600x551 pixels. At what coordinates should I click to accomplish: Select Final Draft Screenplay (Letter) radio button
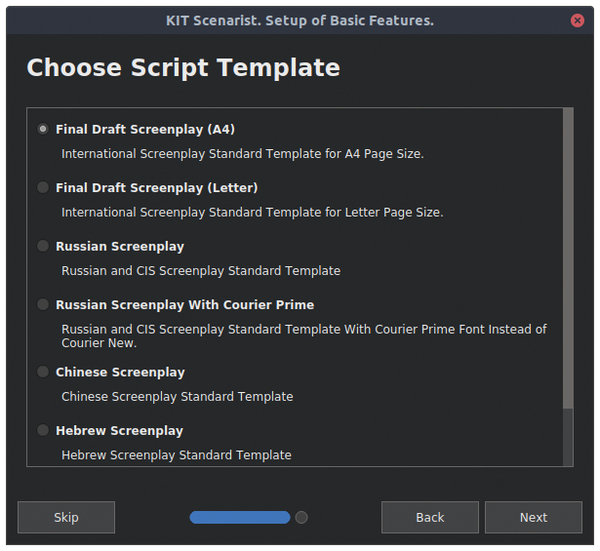tap(43, 187)
